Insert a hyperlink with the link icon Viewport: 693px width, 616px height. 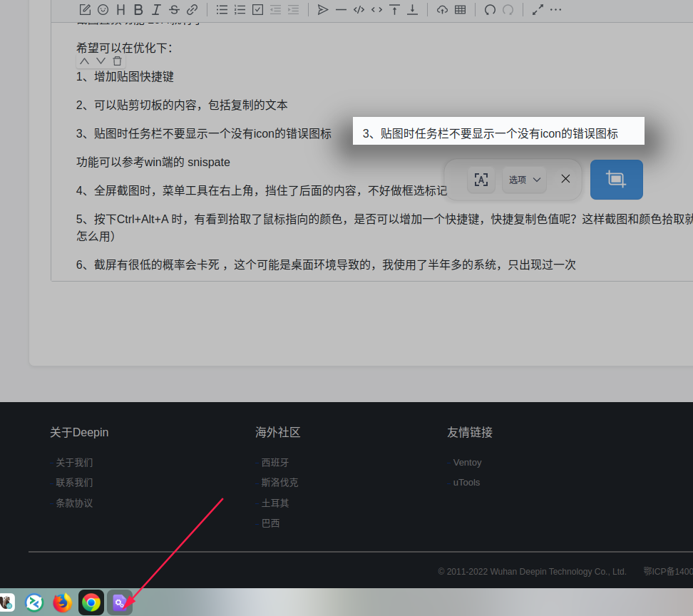pos(192,9)
